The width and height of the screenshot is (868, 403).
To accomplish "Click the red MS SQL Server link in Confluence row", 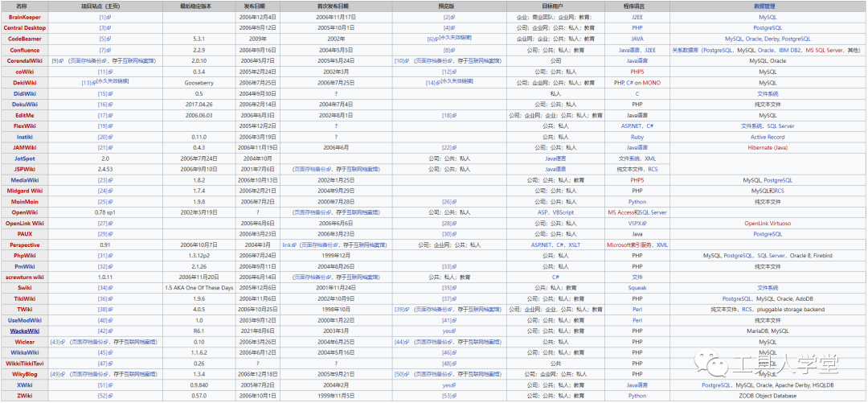I will click(825, 50).
